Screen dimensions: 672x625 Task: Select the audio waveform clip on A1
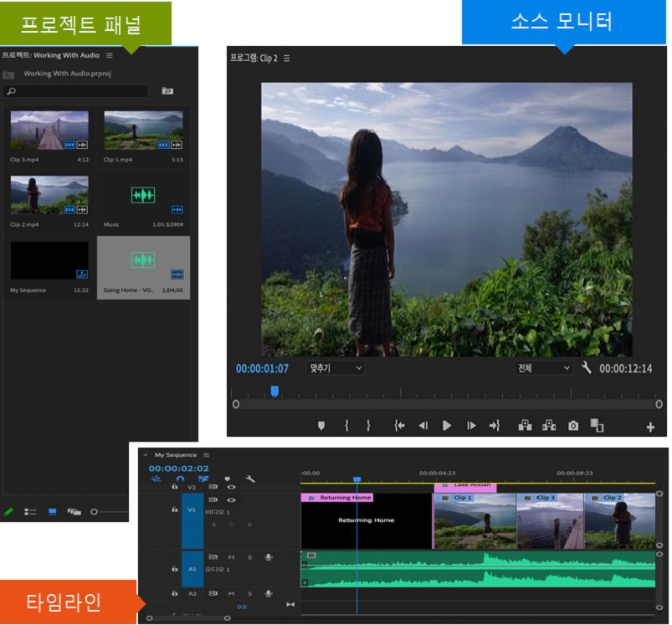click(x=478, y=569)
